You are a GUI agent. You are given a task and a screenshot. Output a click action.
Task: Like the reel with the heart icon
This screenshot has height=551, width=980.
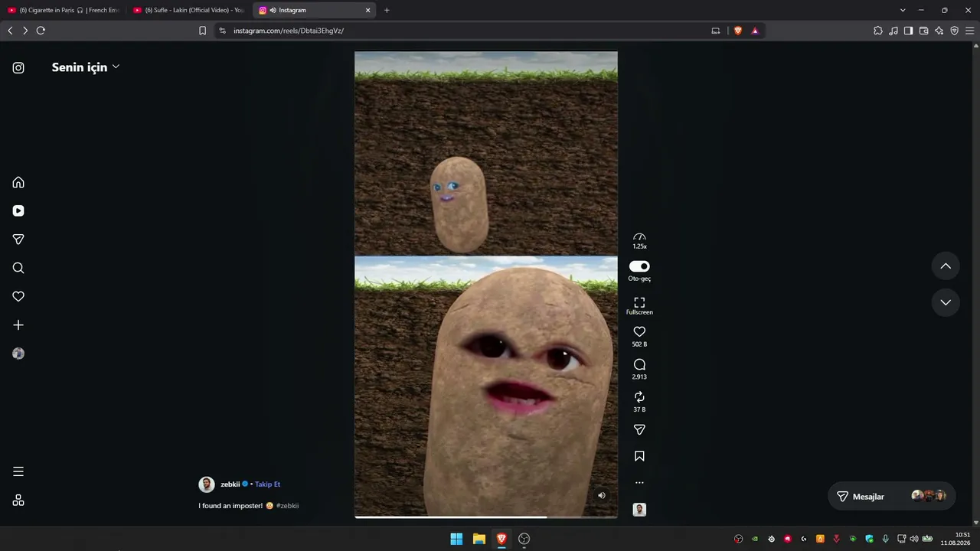tap(639, 331)
